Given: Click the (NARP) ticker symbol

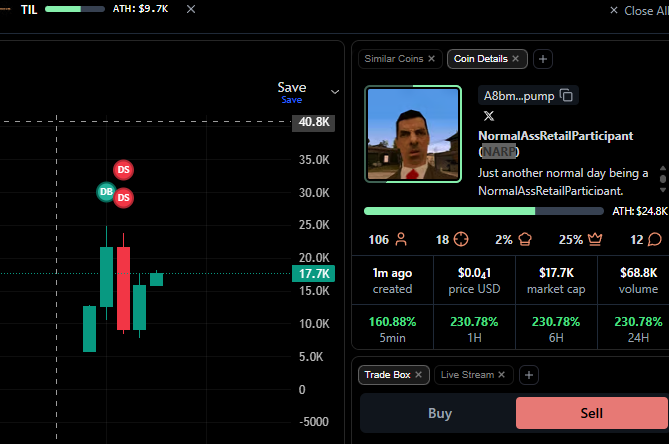Looking at the screenshot, I should pyautogui.click(x=499, y=151).
